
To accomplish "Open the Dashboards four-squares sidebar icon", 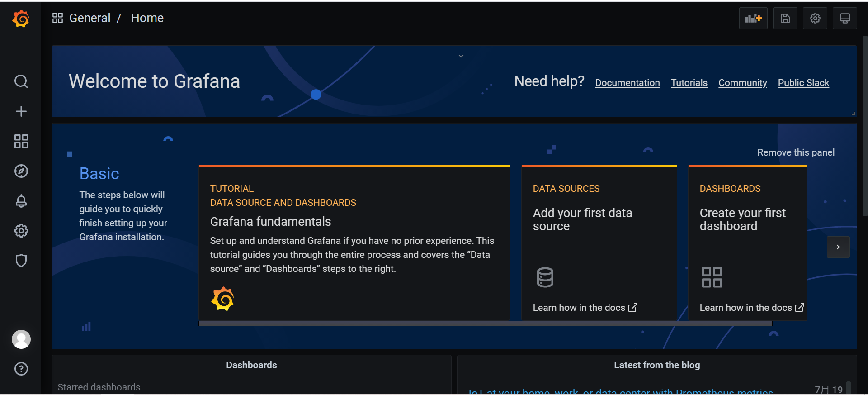I will click(x=21, y=141).
